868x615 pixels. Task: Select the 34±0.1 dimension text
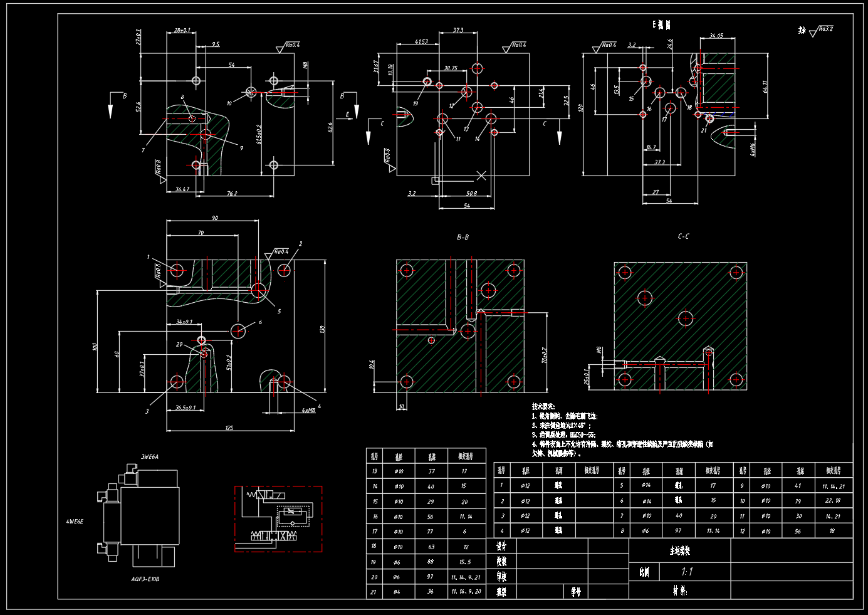[184, 322]
